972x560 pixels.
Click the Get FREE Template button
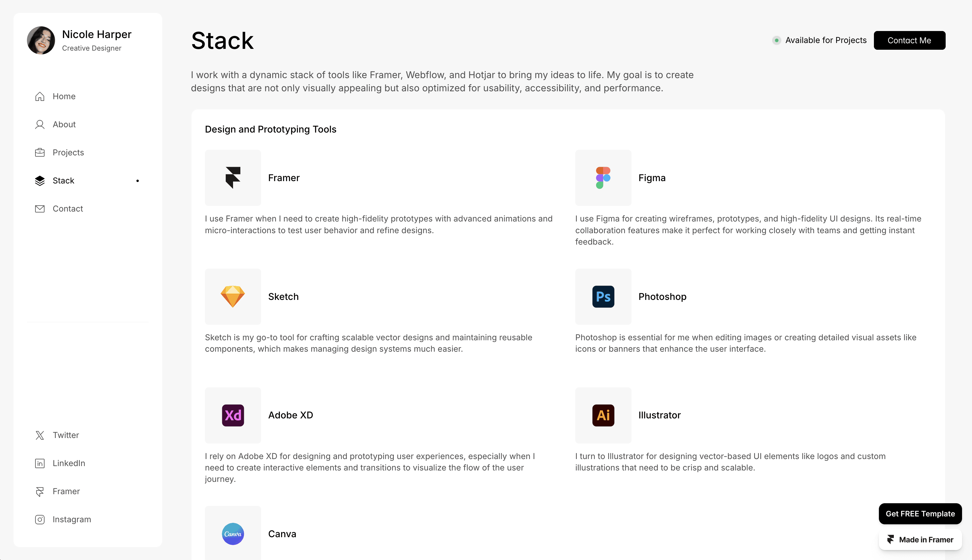click(920, 513)
